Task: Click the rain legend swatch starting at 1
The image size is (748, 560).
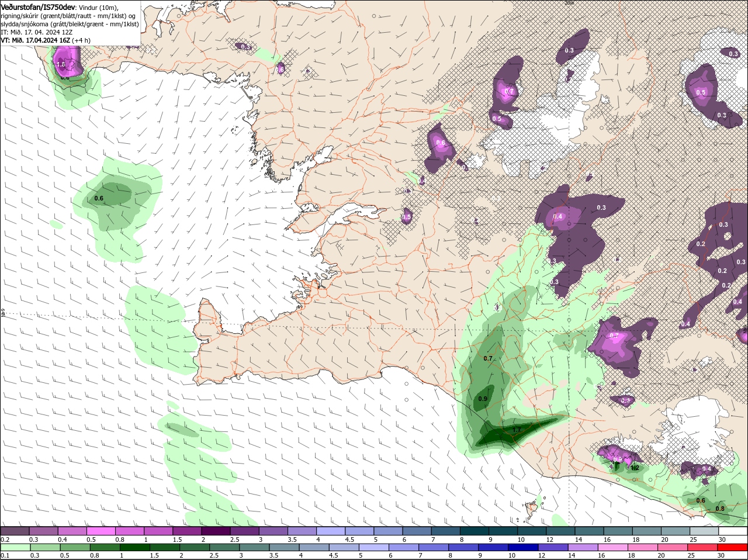Action: 134,547
